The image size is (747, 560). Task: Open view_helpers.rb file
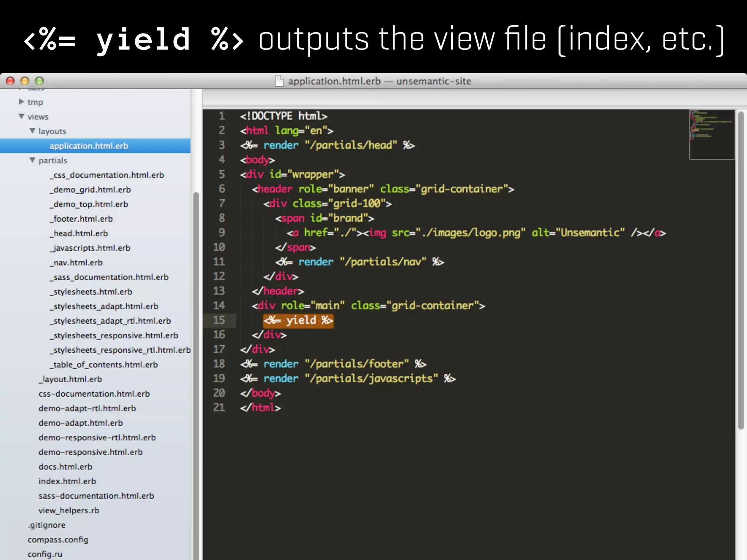coord(69,510)
